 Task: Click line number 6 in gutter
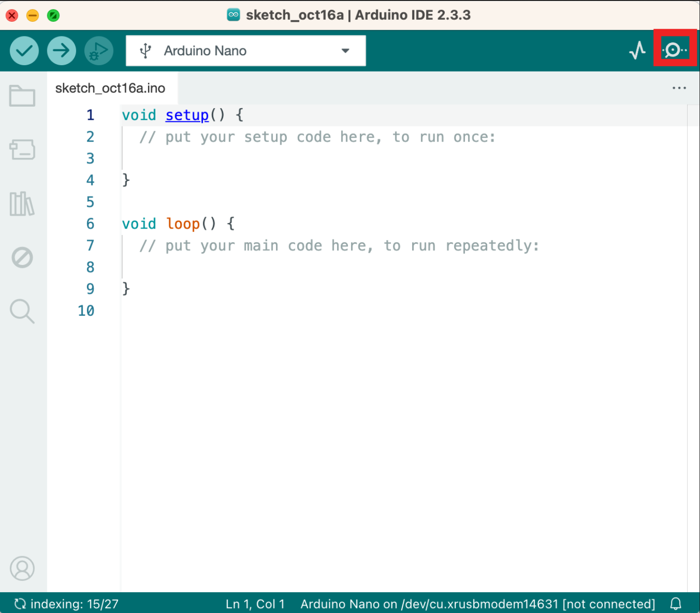90,224
